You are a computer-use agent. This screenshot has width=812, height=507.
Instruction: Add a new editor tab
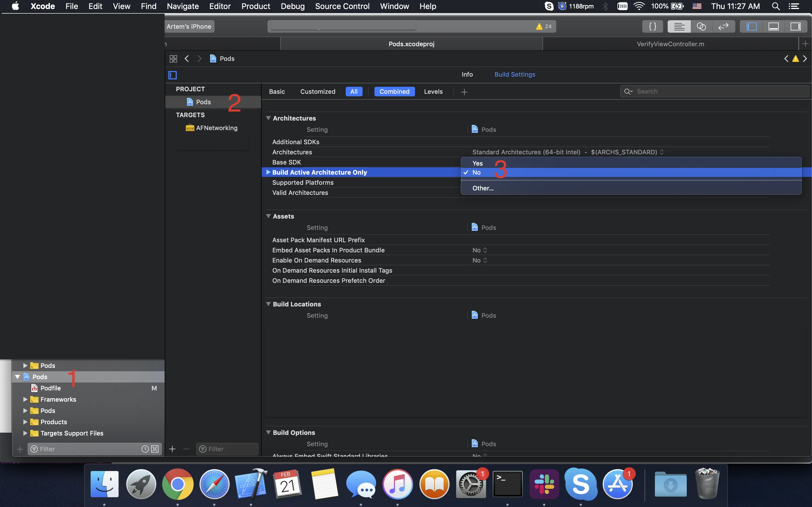coord(805,44)
